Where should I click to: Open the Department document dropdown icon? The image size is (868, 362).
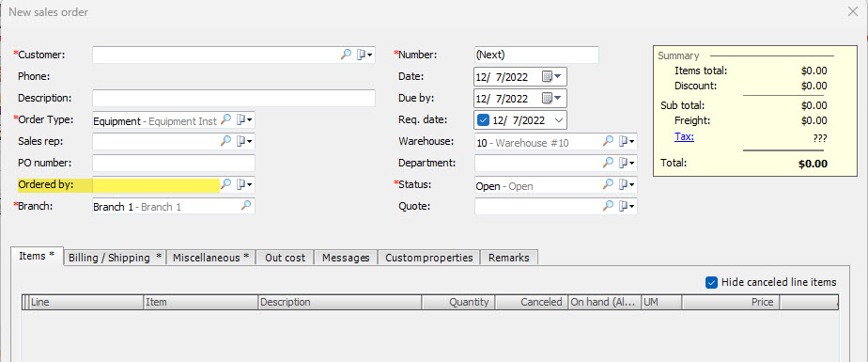628,163
